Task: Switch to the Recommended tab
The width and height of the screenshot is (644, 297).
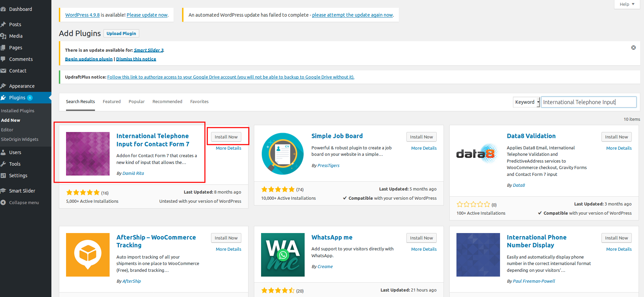Action: point(167,102)
